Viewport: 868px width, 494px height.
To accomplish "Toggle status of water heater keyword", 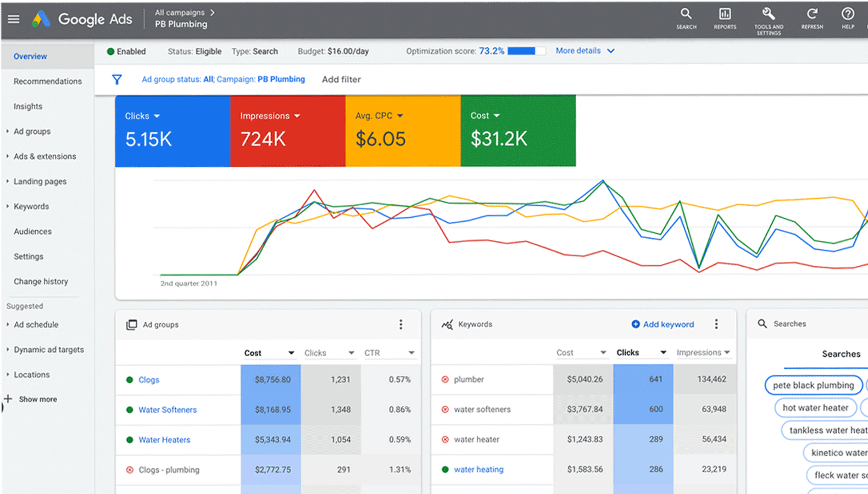I will 445,439.
